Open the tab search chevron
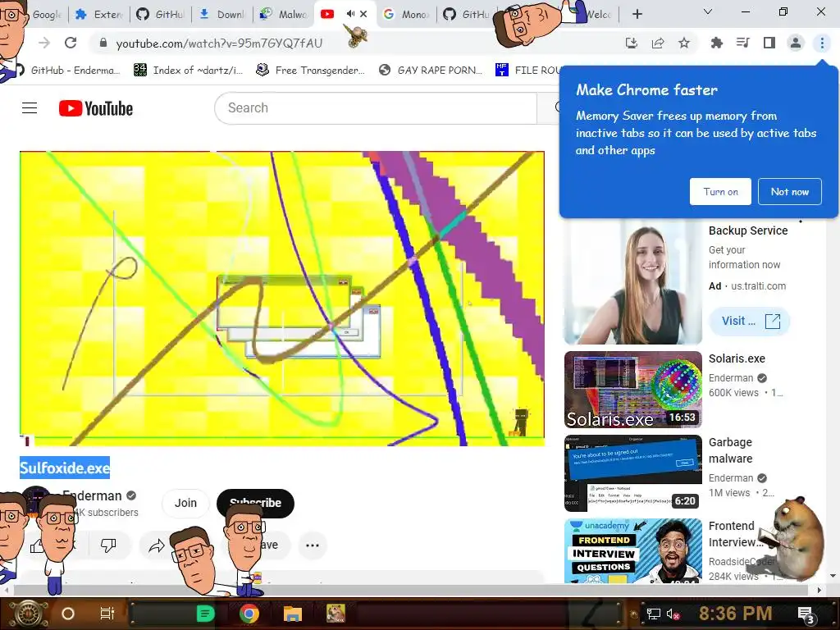This screenshot has width=840, height=630. click(708, 11)
